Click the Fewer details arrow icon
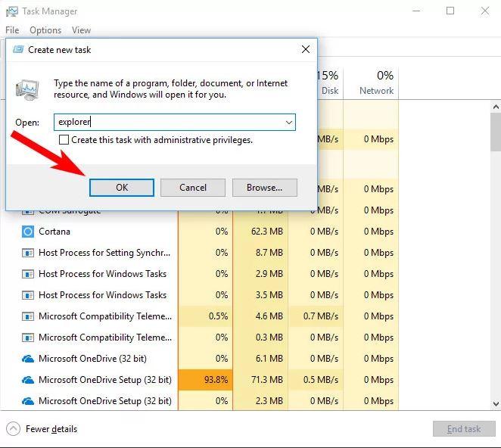The width and height of the screenshot is (501, 448). 13,429
